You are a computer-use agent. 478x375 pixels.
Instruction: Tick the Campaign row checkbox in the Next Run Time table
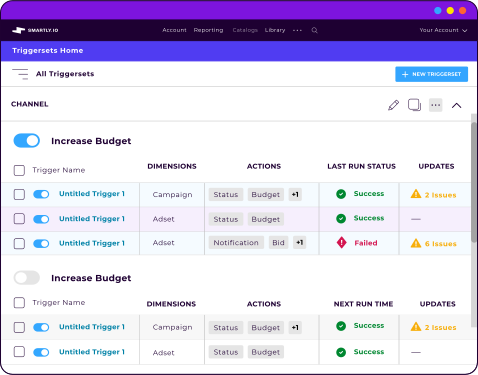(19, 327)
